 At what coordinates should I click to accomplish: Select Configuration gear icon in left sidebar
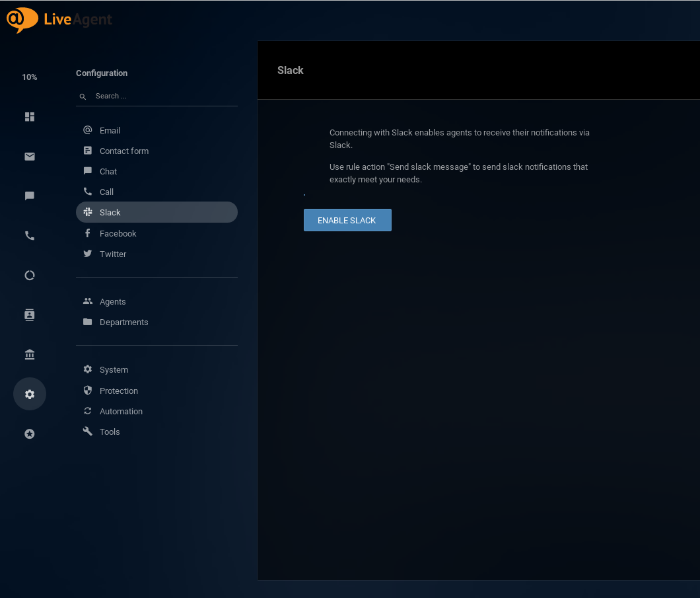tap(30, 394)
